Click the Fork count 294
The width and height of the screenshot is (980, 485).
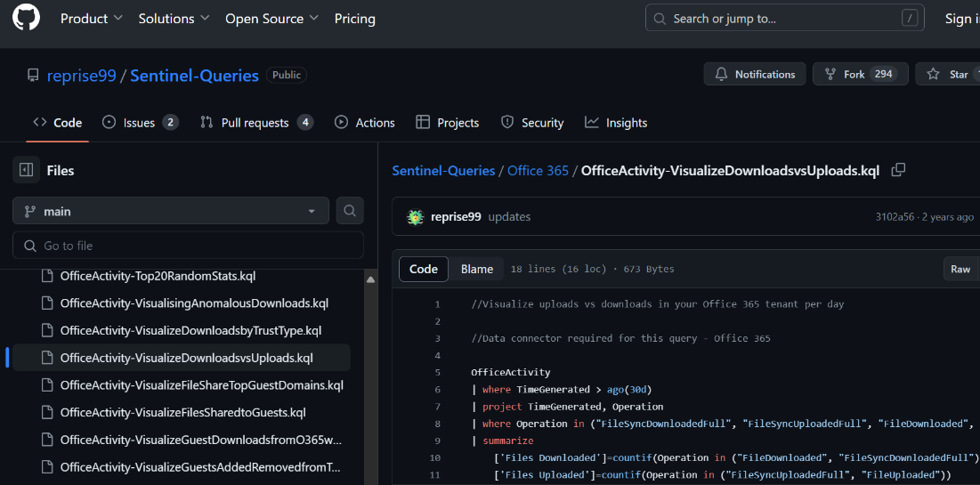(884, 75)
